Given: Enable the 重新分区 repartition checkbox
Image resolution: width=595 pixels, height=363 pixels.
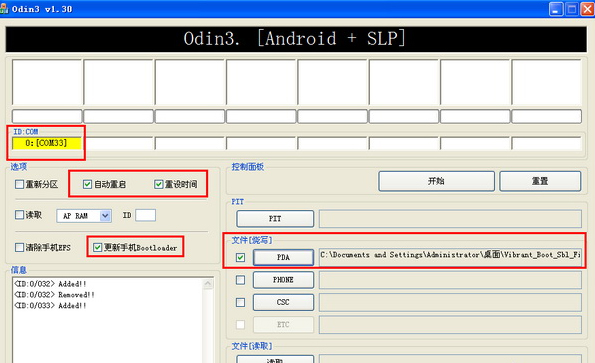Looking at the screenshot, I should click(x=19, y=184).
